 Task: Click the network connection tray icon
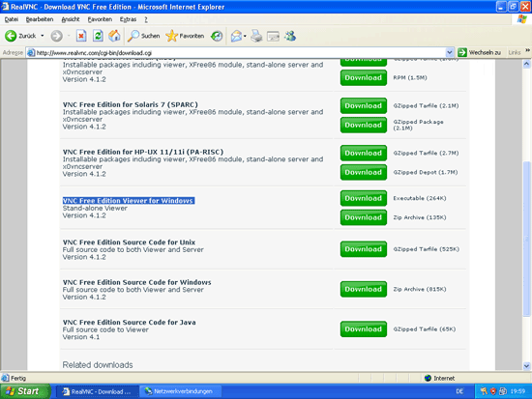point(502,391)
